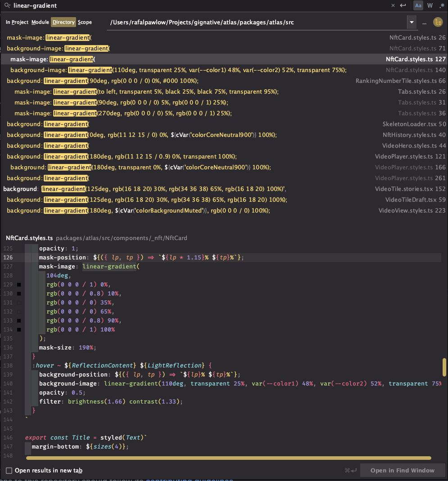Click '104deg' on preview line 128
This screenshot has height=481, width=448.
click(57, 276)
